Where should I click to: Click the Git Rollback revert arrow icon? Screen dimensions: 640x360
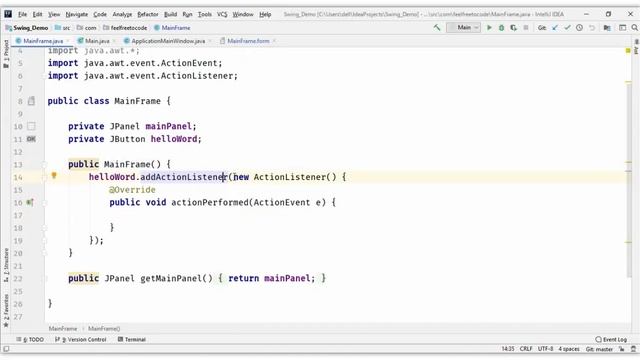592,28
